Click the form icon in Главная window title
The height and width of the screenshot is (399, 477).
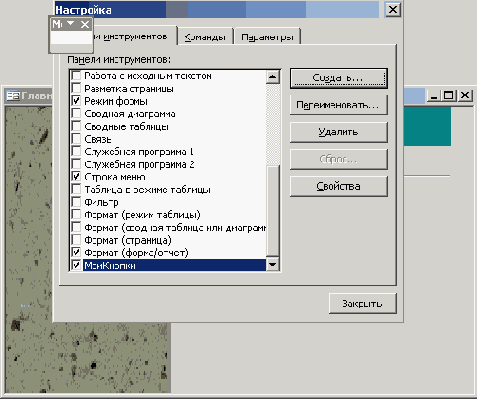point(13,96)
